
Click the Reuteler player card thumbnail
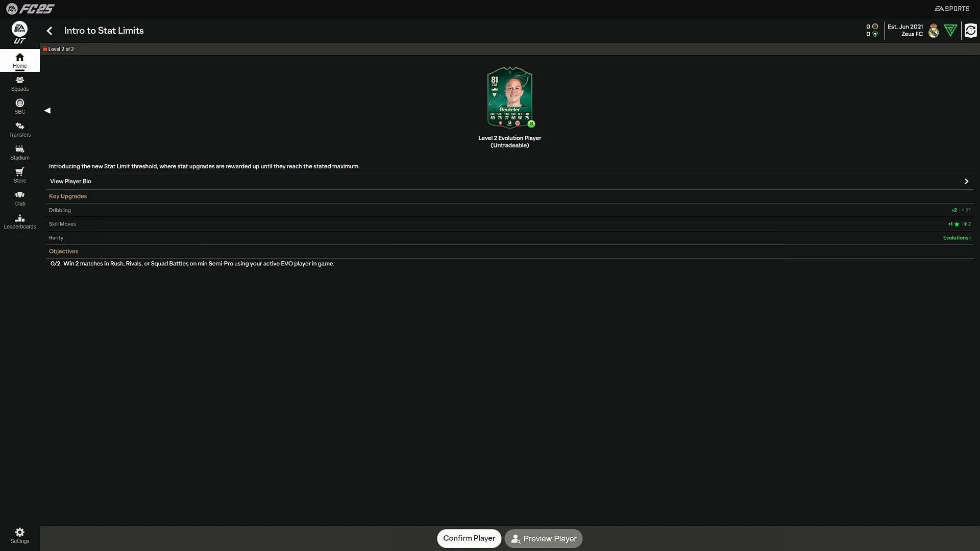(x=509, y=97)
